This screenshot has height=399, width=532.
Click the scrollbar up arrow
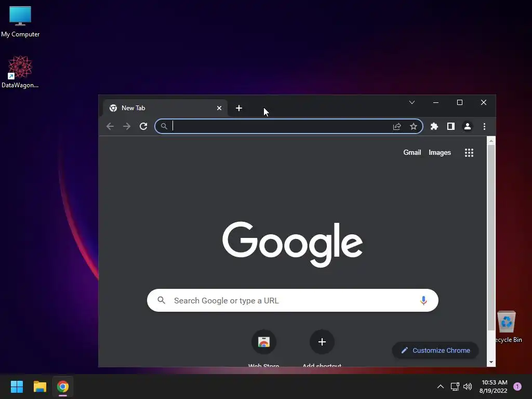pos(491,140)
